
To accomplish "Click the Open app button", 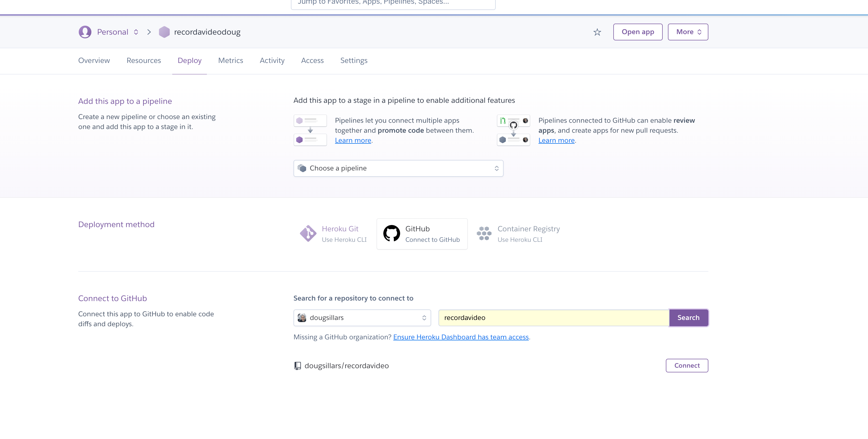I will click(x=638, y=32).
